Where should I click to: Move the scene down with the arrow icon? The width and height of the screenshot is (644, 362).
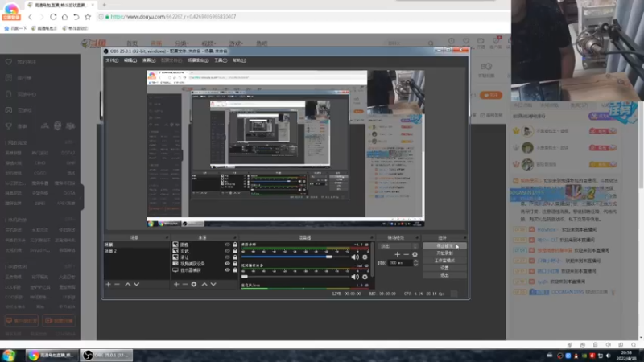coord(137,284)
